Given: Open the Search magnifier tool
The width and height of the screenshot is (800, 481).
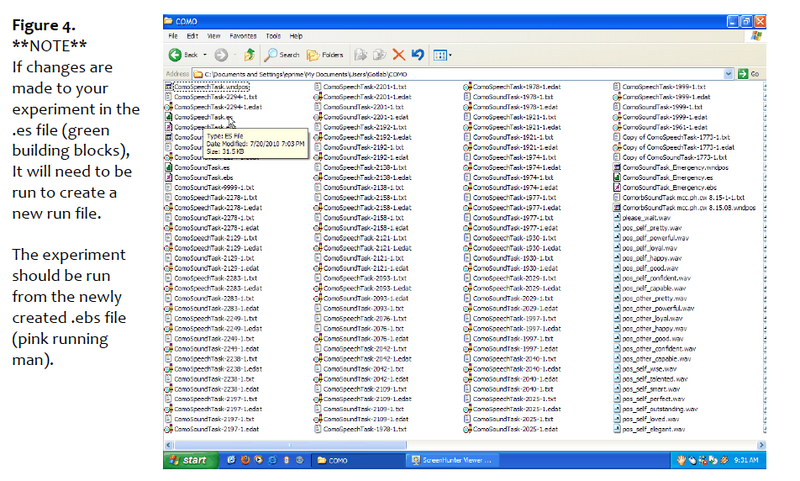Looking at the screenshot, I should [x=282, y=55].
